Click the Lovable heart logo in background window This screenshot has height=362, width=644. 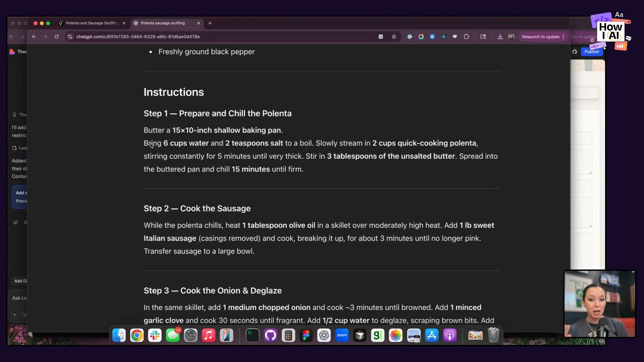(x=12, y=52)
